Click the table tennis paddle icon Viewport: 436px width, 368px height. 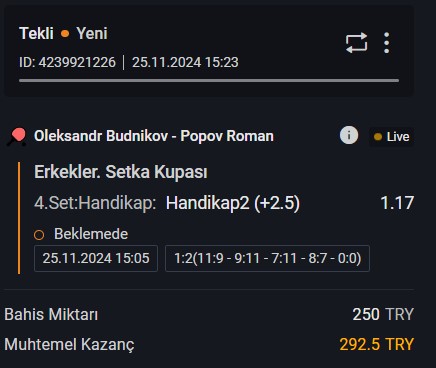pyautogui.click(x=17, y=137)
